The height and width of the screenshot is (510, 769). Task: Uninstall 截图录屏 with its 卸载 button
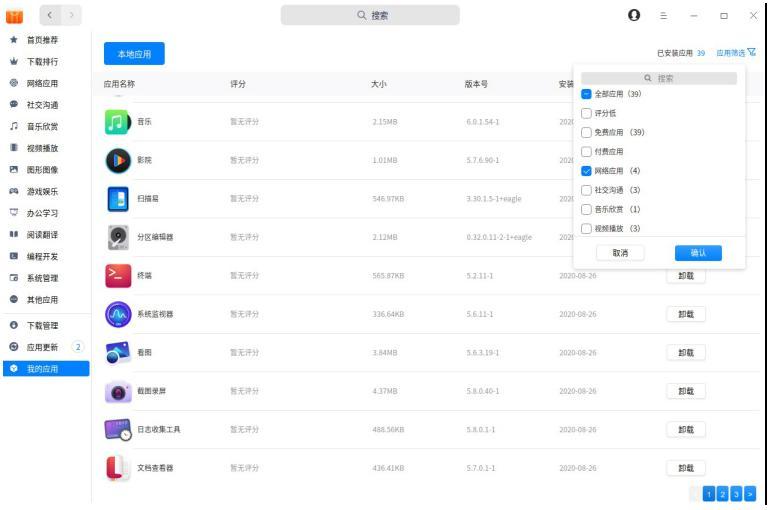[x=686, y=391]
